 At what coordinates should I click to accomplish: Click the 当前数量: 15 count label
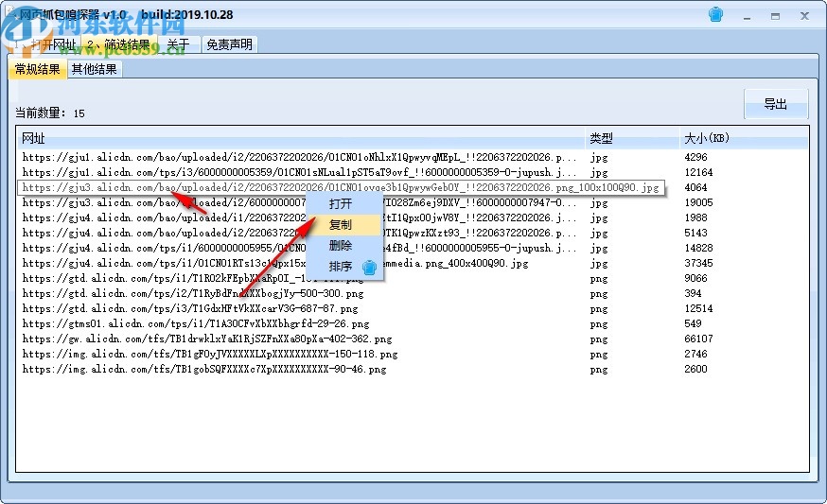[50, 113]
